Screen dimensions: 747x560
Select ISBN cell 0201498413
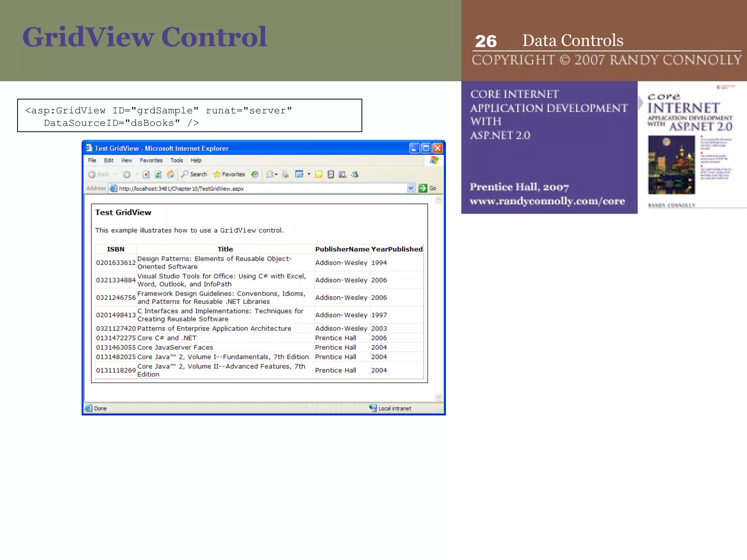click(x=116, y=315)
